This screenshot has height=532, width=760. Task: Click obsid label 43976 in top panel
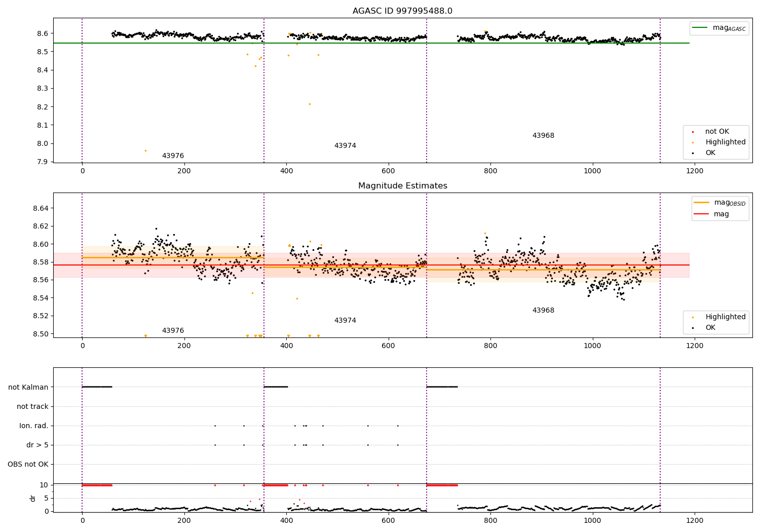[173, 156]
